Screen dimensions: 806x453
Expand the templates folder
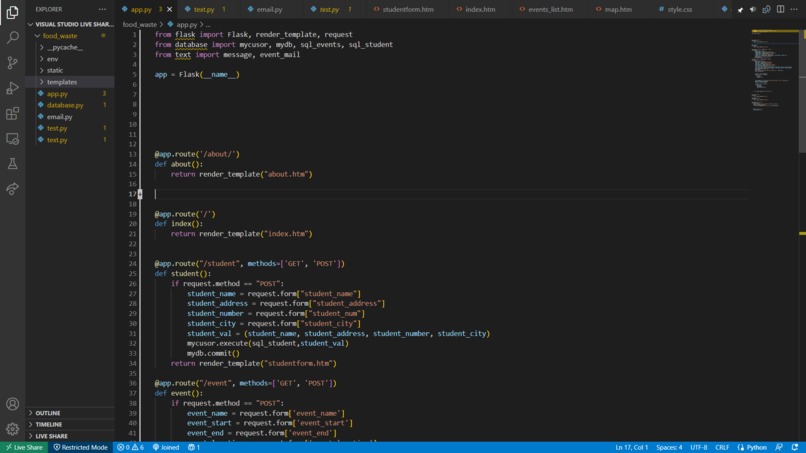click(x=62, y=82)
